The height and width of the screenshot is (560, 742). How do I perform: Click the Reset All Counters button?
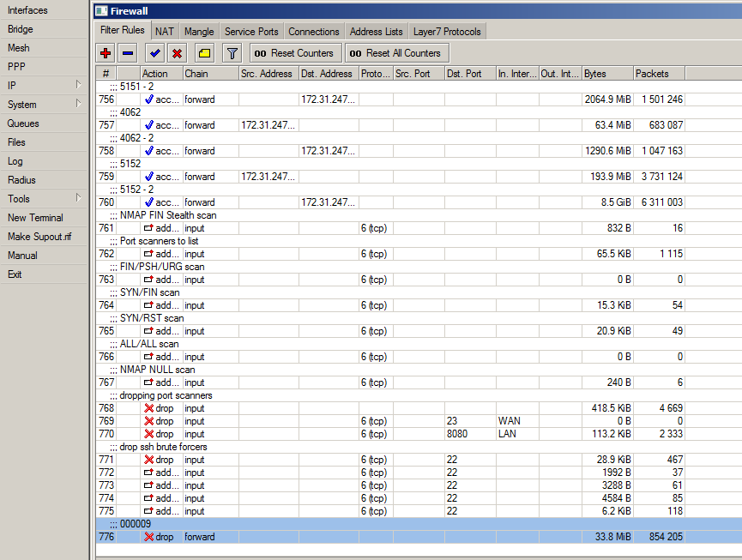point(396,52)
